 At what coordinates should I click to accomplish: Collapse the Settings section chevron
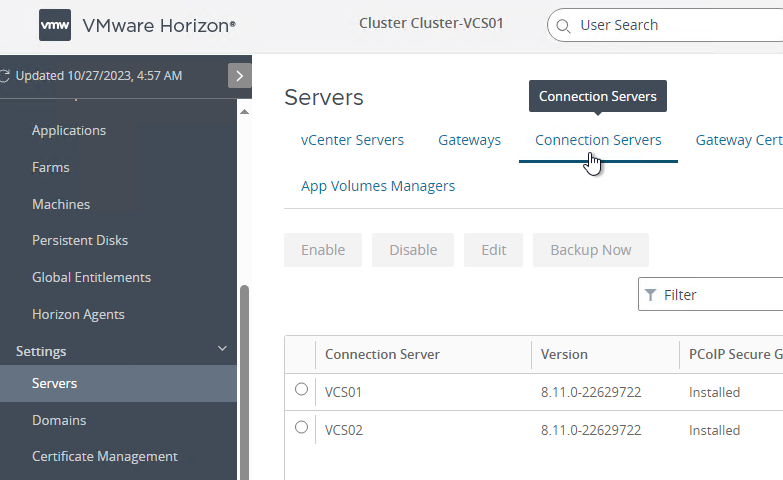click(x=222, y=349)
